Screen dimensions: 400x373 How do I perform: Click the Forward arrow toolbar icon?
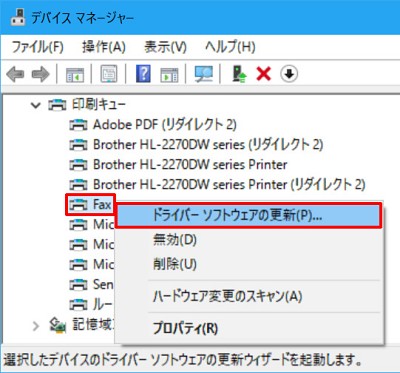[41, 74]
